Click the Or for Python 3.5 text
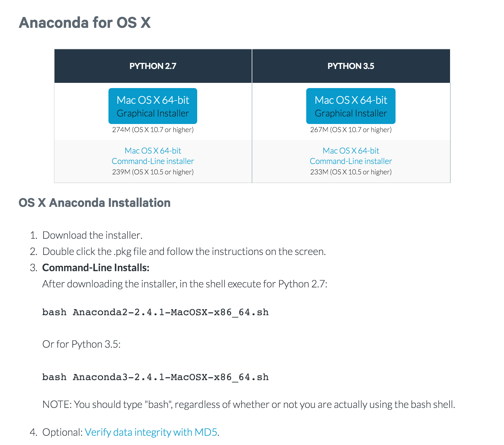This screenshot has width=504, height=445. [x=81, y=344]
